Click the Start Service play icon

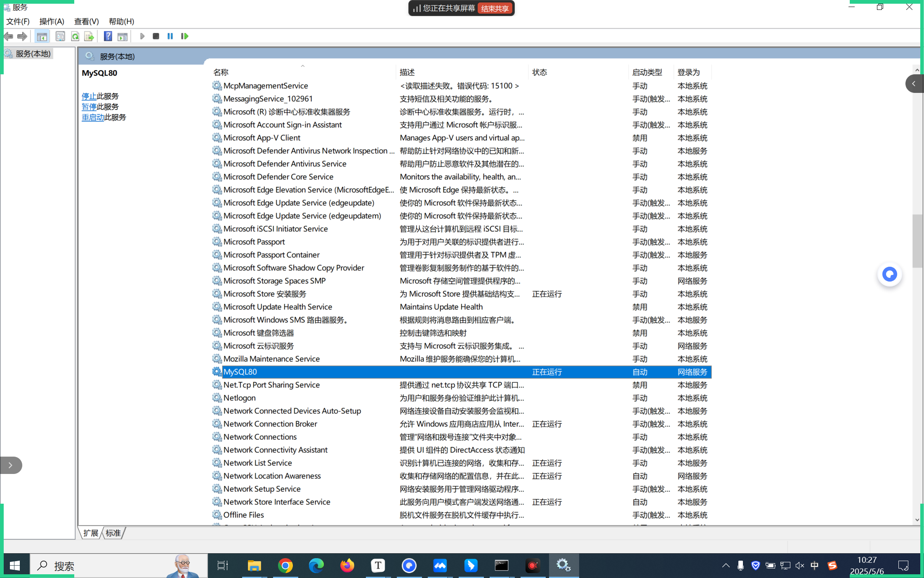142,36
